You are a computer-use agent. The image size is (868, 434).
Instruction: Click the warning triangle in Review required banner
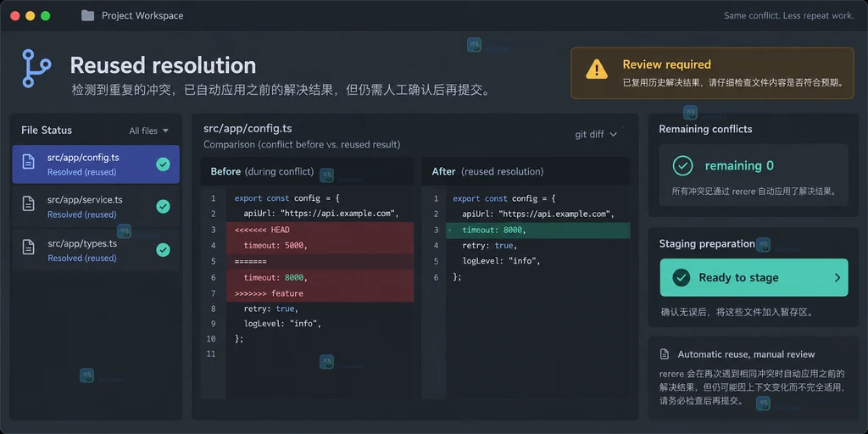(597, 70)
